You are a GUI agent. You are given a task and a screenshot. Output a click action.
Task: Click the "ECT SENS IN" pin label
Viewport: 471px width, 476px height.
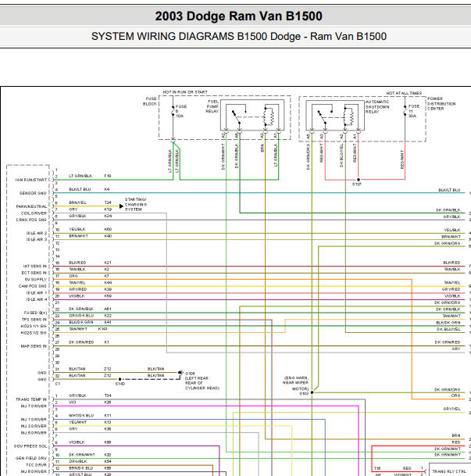34,273
